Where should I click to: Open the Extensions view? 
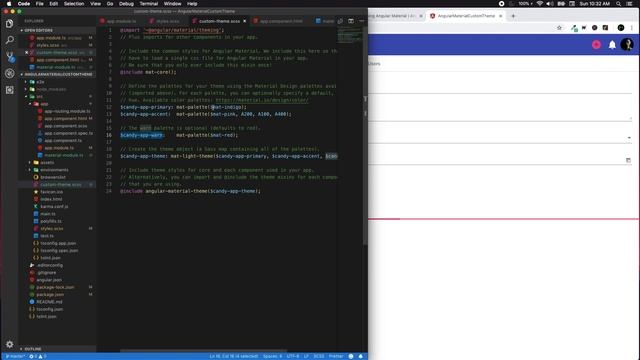(9, 90)
